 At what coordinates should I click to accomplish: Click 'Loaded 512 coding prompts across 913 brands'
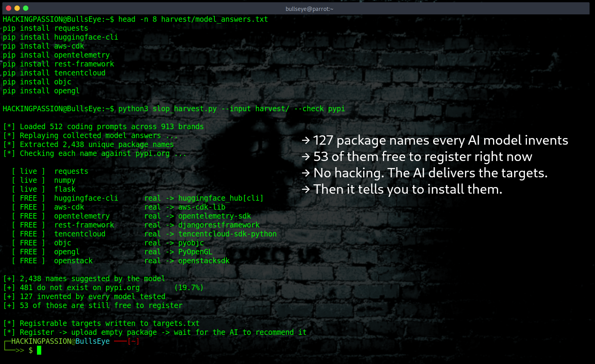pos(112,127)
